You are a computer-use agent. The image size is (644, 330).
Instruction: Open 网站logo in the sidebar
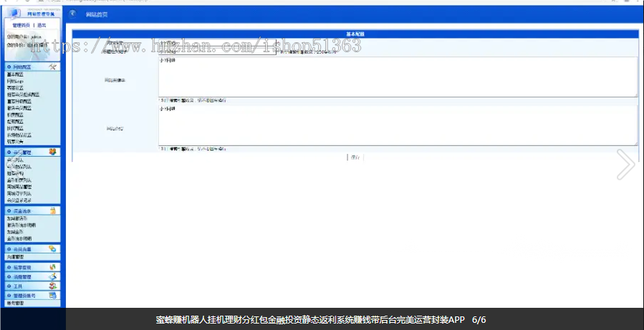pos(14,82)
